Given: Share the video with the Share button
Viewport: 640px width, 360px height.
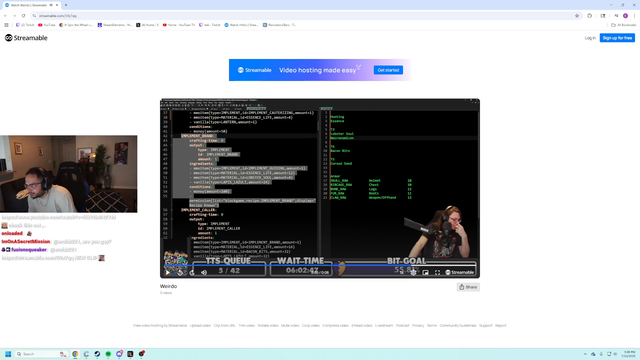Looking at the screenshot, I should pyautogui.click(x=468, y=287).
